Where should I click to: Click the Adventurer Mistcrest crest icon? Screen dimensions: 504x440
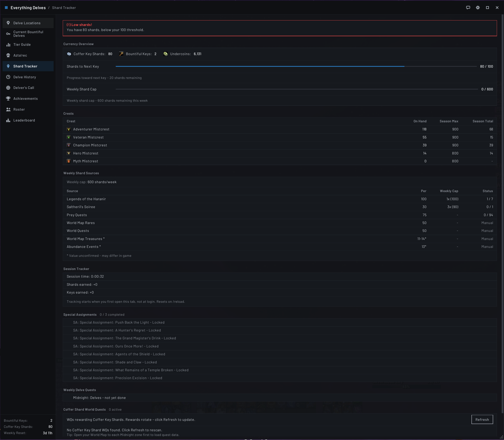[69, 129]
